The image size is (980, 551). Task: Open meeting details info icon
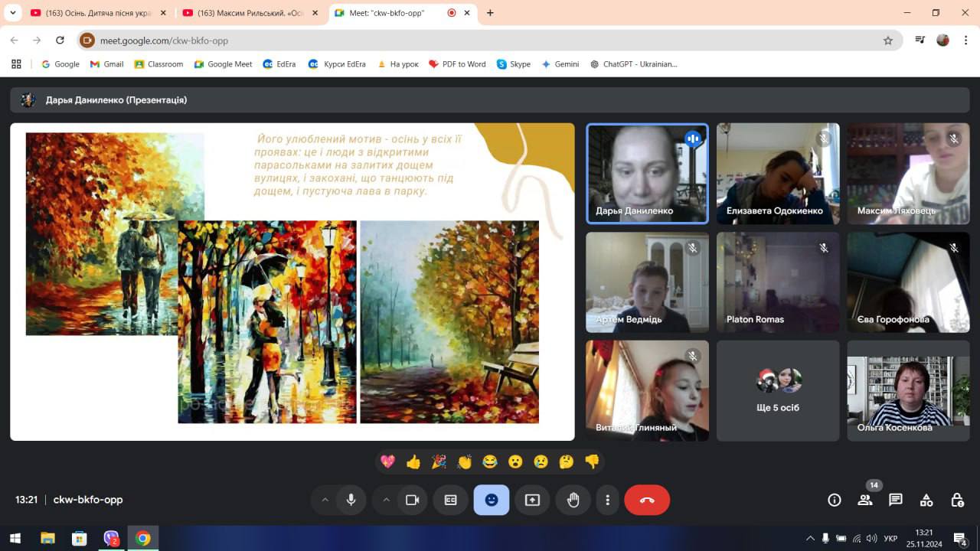(835, 500)
